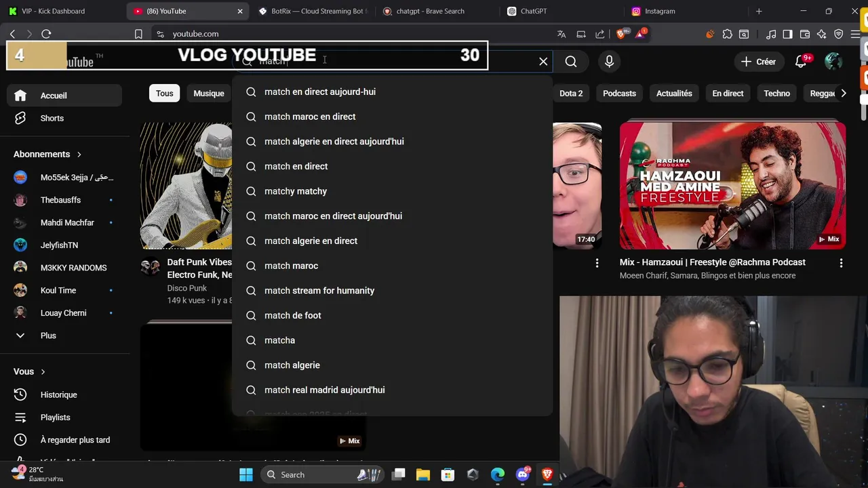Open the Brave Wallet icon
This screenshot has height=488, width=868.
805,34
